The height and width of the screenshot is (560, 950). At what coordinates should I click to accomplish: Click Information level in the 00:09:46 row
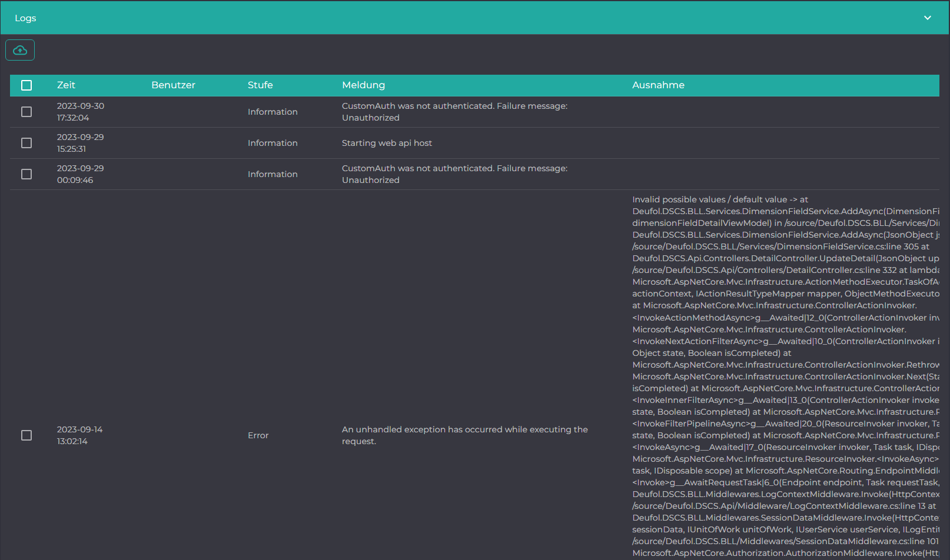click(273, 174)
